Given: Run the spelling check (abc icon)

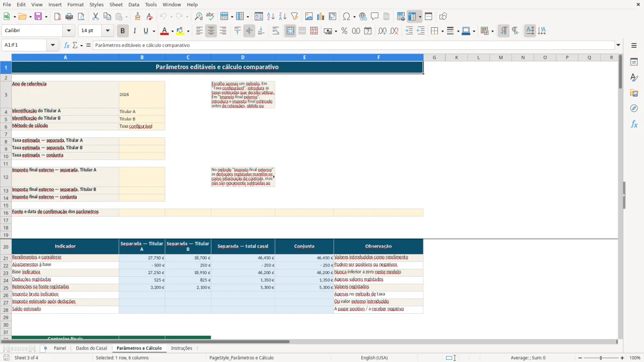Looking at the screenshot, I should 210,17.
